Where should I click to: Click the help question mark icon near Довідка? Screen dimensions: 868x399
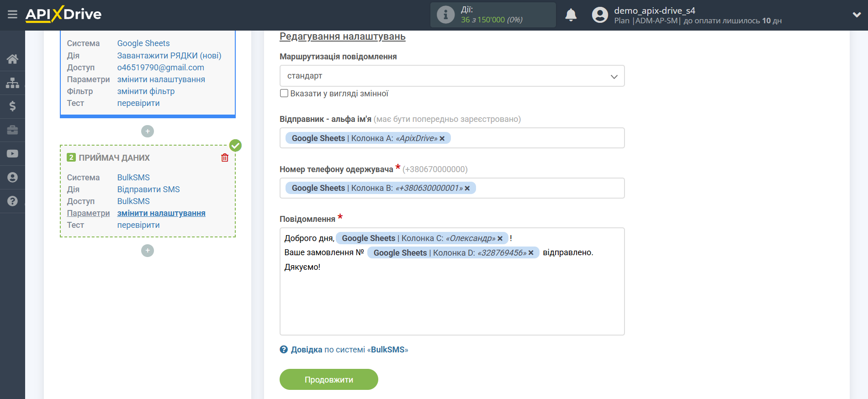[284, 350]
